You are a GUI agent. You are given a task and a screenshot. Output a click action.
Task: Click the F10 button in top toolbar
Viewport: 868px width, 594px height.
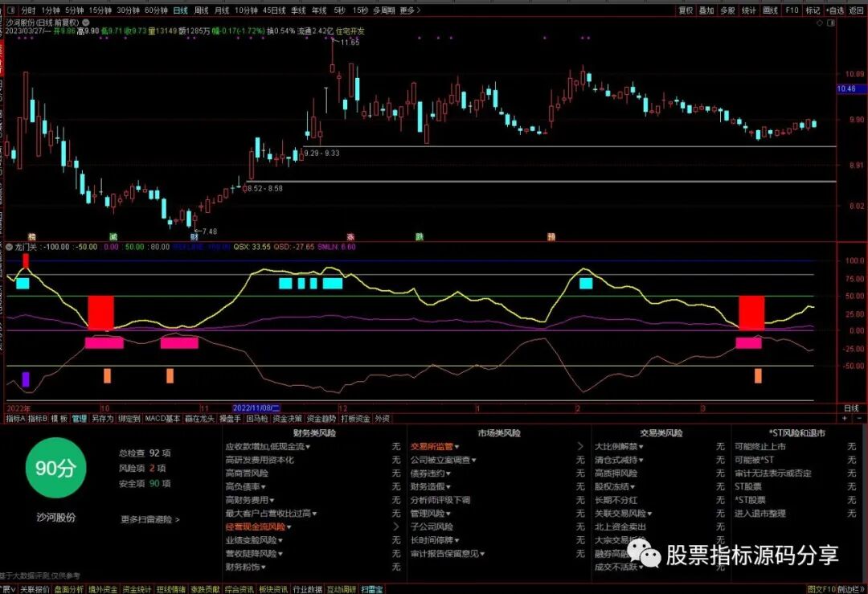(x=792, y=10)
